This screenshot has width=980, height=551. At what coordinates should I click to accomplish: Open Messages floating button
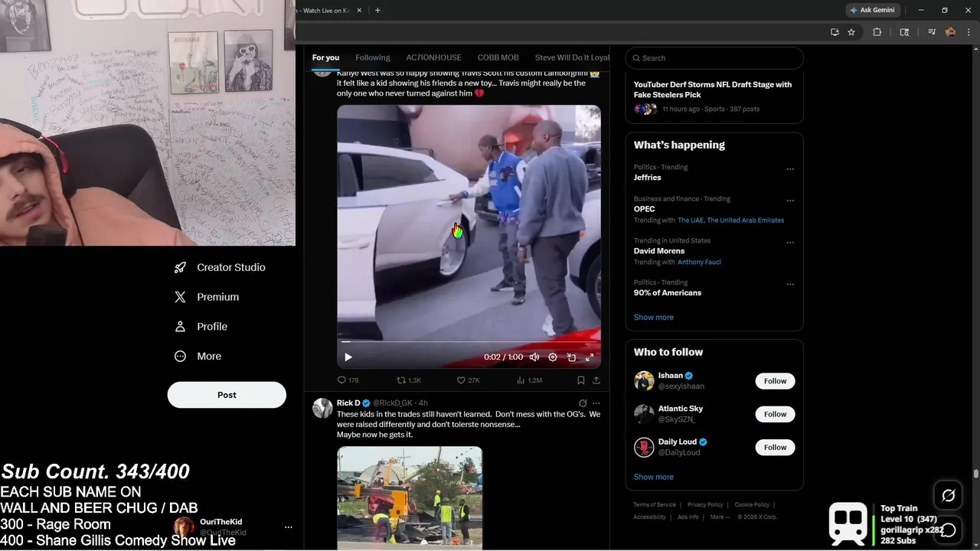point(948,530)
